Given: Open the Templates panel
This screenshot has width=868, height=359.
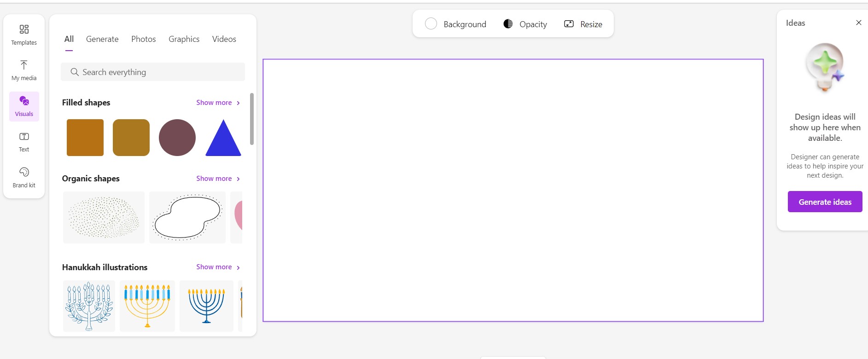Looking at the screenshot, I should click(x=24, y=35).
